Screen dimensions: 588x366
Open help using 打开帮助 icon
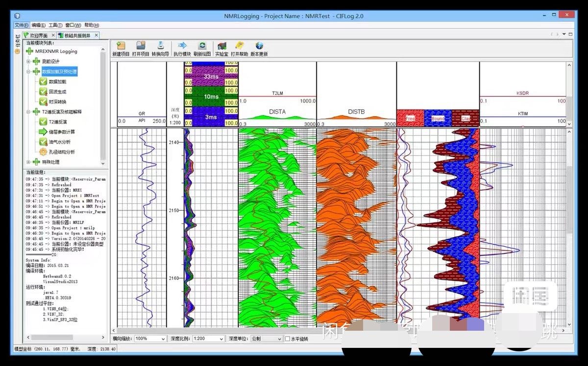click(x=239, y=46)
